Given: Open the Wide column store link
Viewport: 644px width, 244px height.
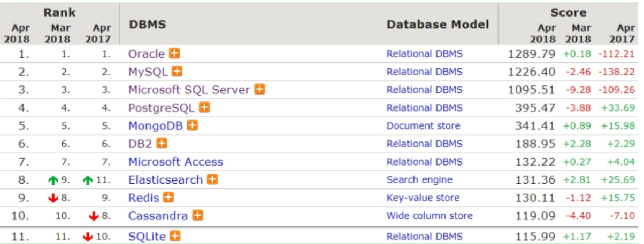Looking at the screenshot, I should click(430, 216).
